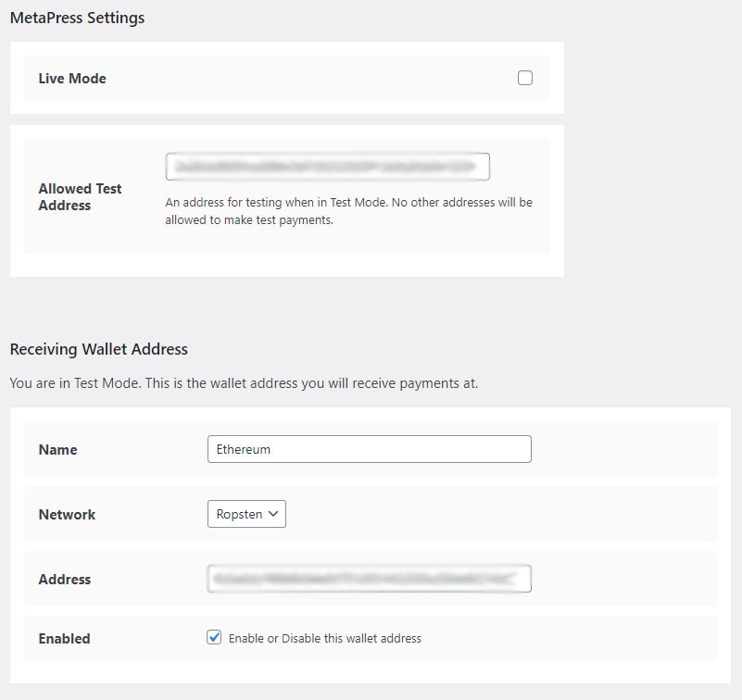Viewport: 742px width, 700px height.
Task: Enable the Live Mode checkbox
Action: click(525, 78)
